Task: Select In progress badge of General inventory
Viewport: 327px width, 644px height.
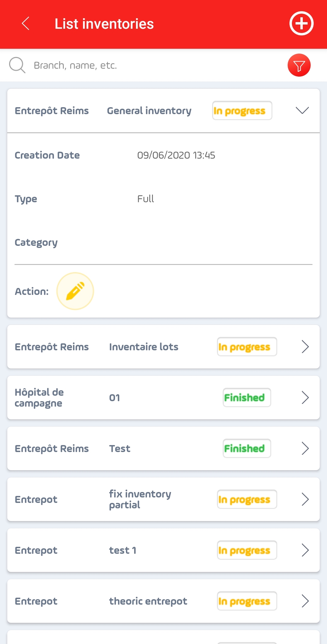Action: [x=242, y=111]
